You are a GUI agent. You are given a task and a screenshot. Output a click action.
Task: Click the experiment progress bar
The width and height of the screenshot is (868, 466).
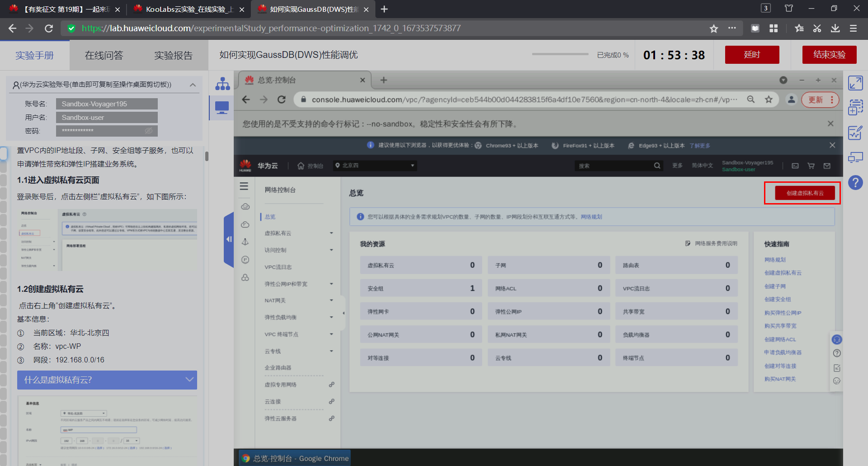click(560, 54)
